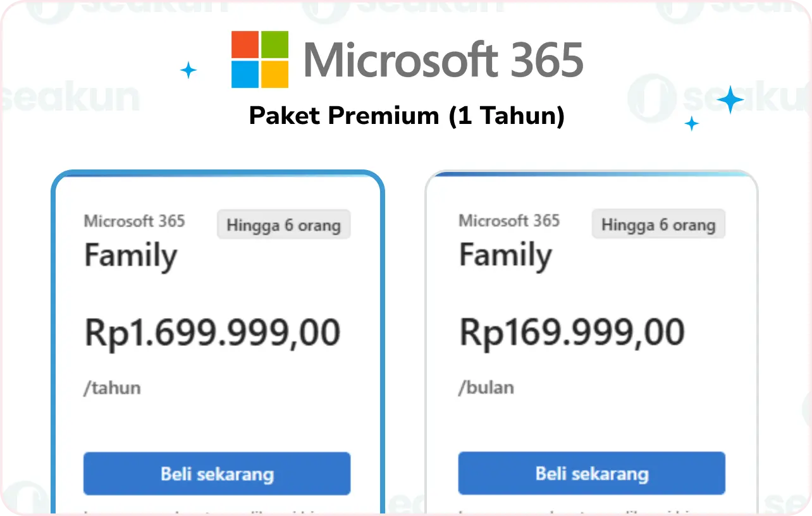Select the 'Microsoft 365' title text

[443, 59]
